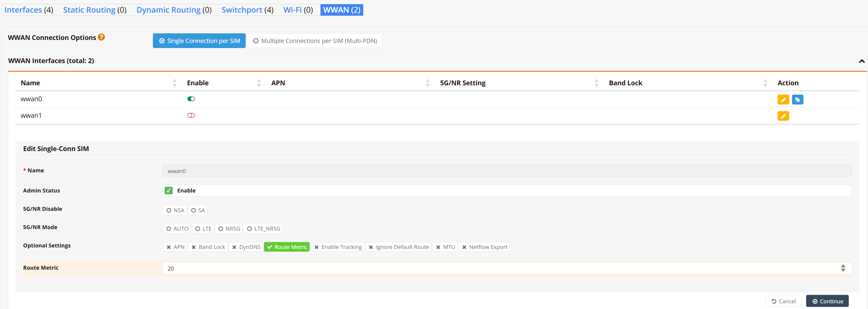Click the Continue button

(827, 301)
